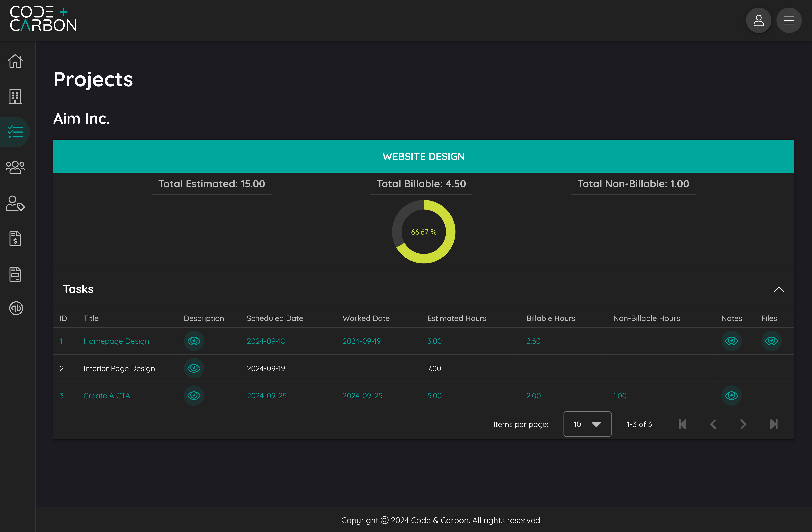Click the Notes column header
The width and height of the screenshot is (812, 532).
click(x=731, y=318)
